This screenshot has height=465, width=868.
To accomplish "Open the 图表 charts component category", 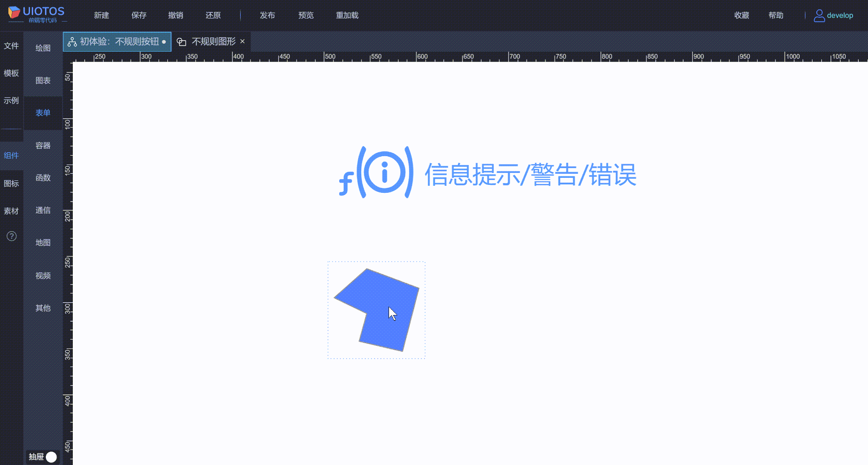I will [43, 80].
